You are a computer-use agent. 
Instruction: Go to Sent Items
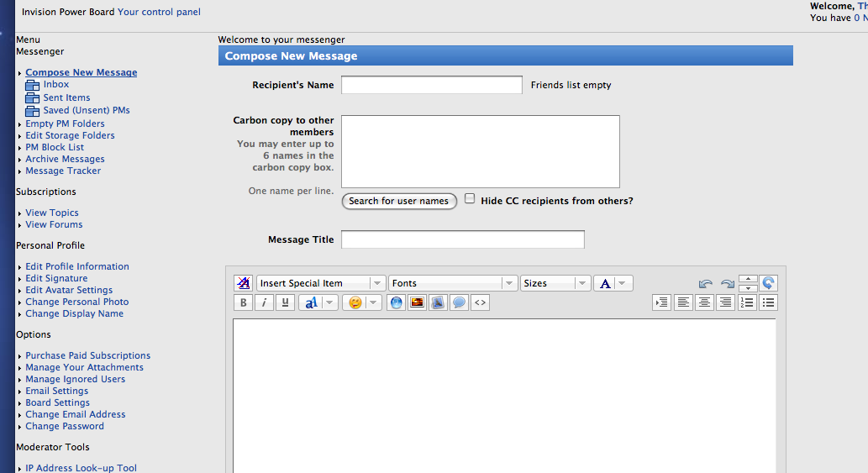point(66,97)
